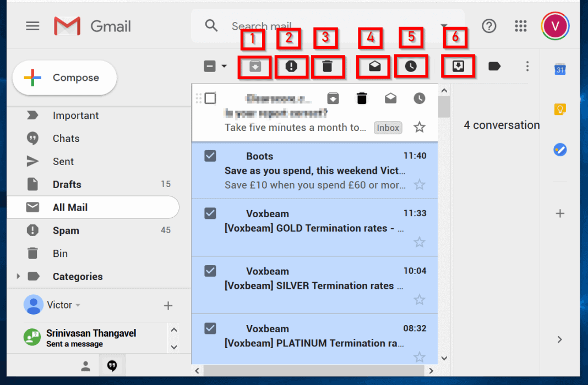Click the Report spam icon
Image resolution: width=588 pixels, height=385 pixels.
pos(291,66)
